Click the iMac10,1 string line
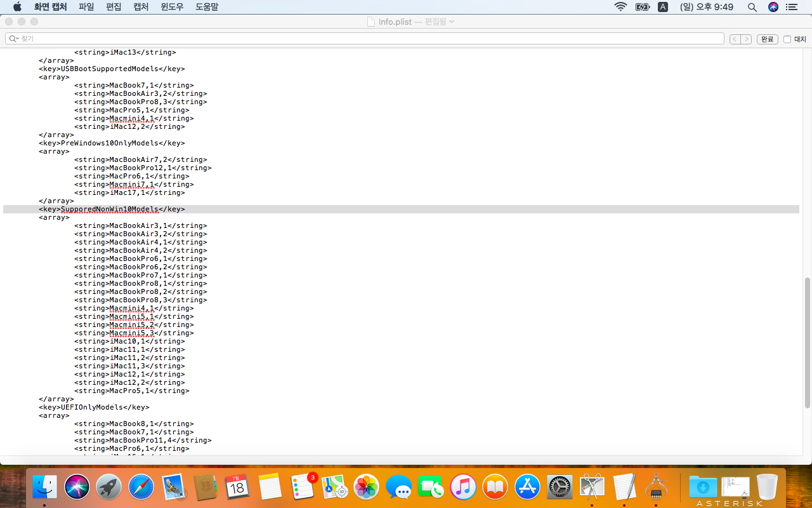This screenshot has height=508, width=812. coord(129,341)
